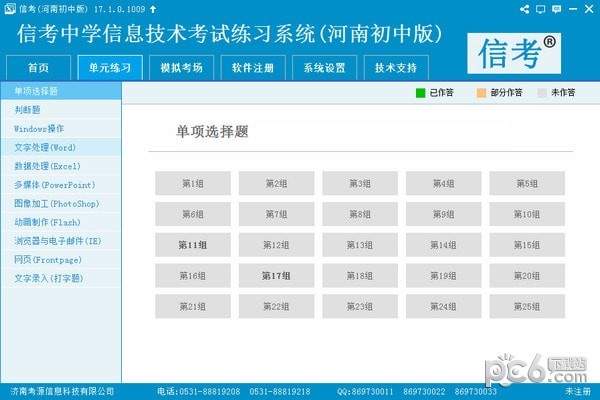Screen dimensions: 600x400
Task: Start question group 第25组
Action: click(x=527, y=307)
